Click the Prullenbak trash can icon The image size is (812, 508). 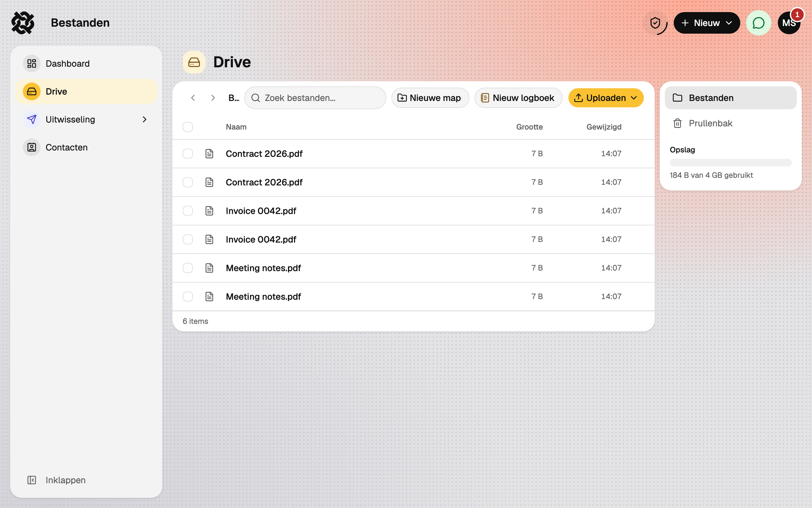click(677, 123)
